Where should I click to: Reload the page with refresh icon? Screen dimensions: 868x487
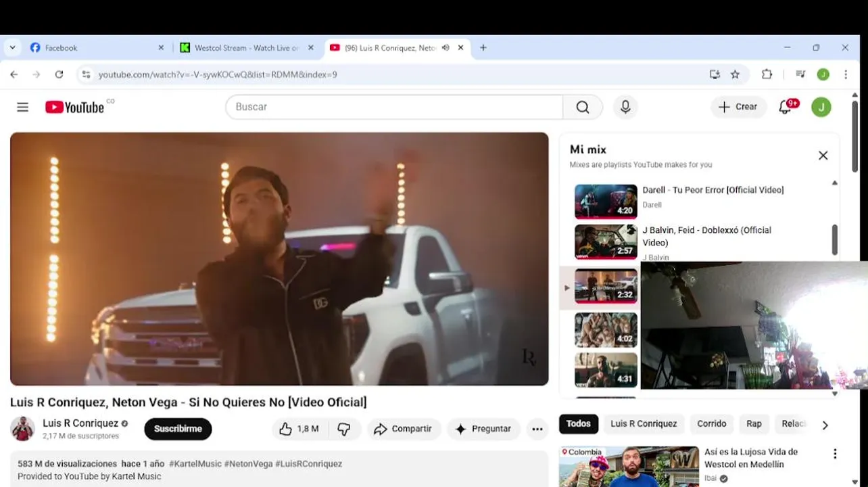pos(59,74)
